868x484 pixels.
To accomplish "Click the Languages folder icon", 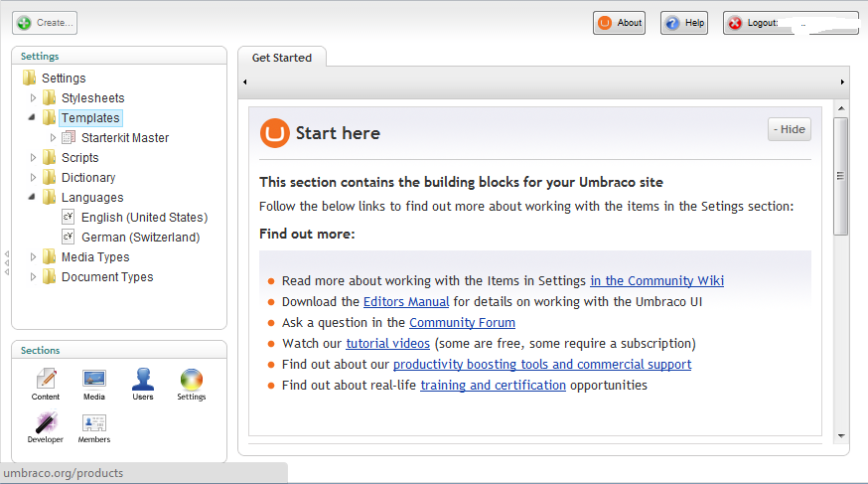I will (x=50, y=198).
